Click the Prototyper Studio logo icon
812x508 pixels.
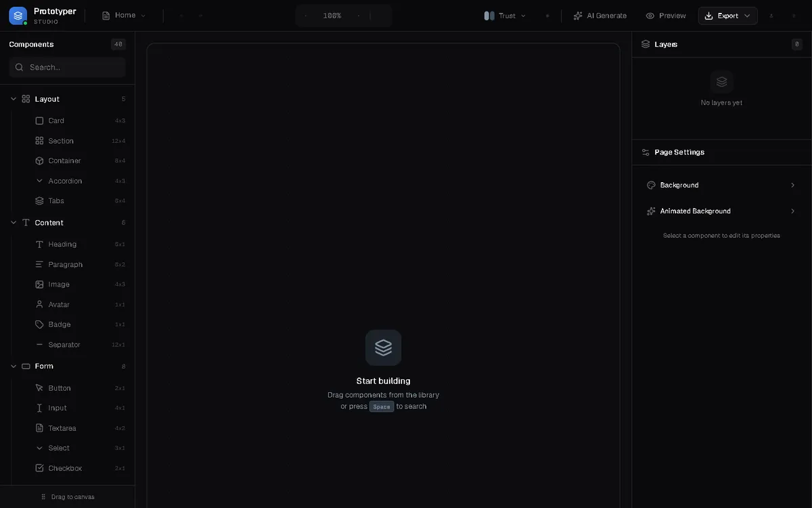coord(18,15)
